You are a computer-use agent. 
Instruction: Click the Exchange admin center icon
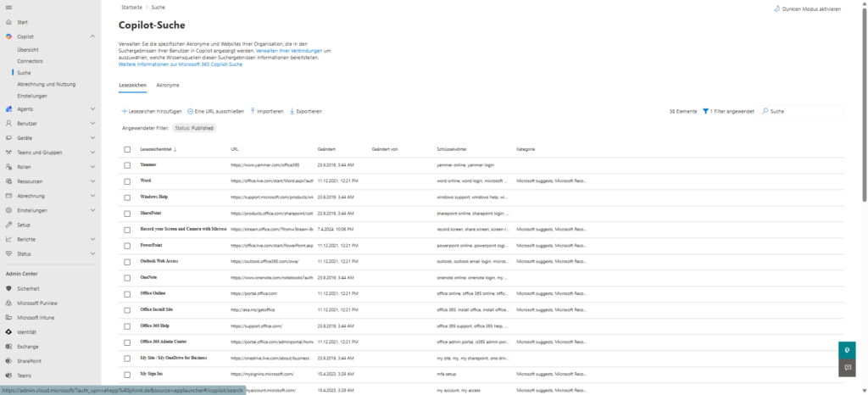[8, 346]
